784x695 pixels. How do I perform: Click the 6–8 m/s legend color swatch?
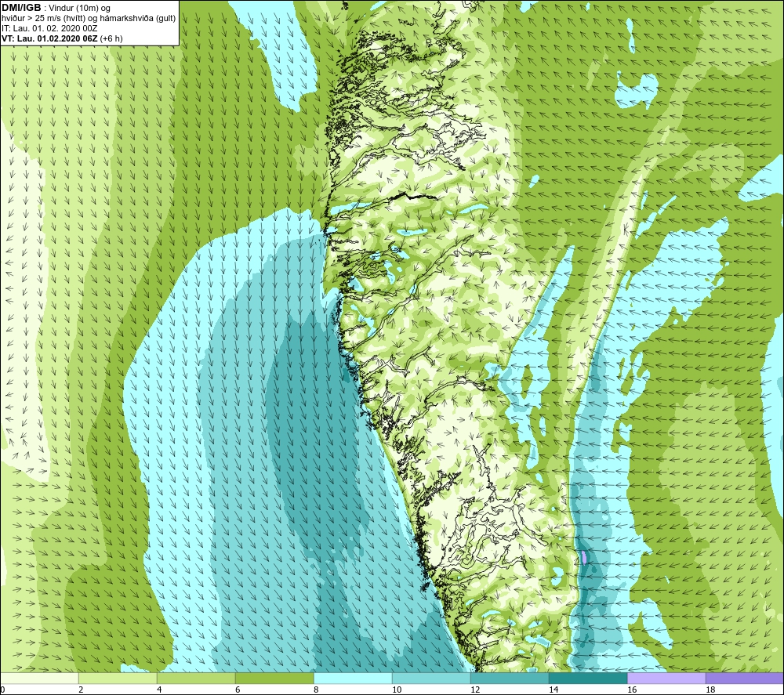274,678
